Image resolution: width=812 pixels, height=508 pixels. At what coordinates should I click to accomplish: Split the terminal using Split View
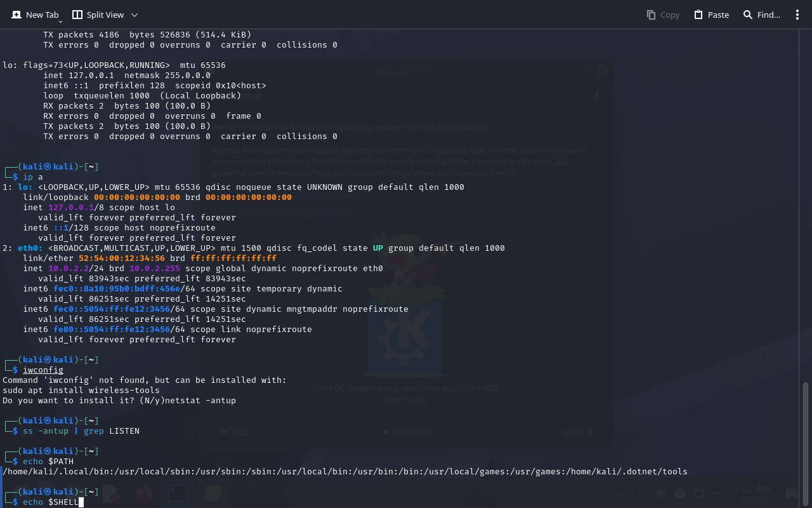tap(98, 15)
